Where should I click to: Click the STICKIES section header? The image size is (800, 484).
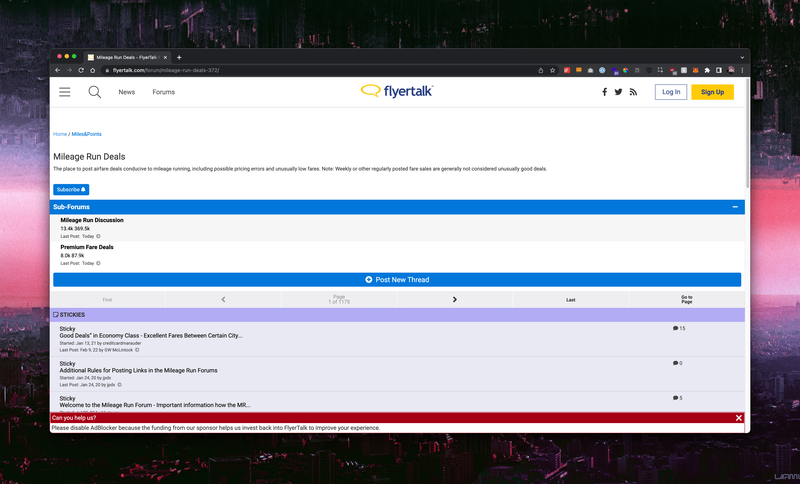point(397,315)
